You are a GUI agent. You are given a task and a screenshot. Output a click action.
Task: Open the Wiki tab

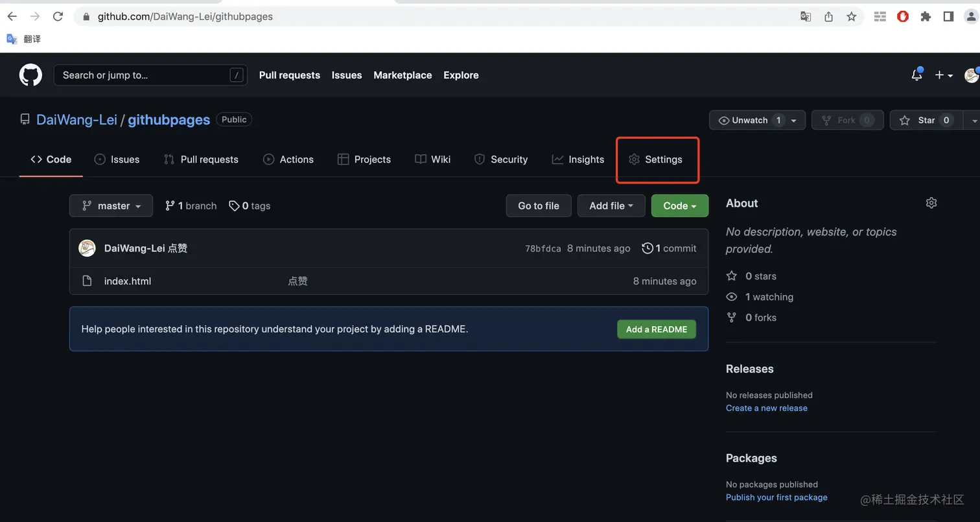(433, 160)
